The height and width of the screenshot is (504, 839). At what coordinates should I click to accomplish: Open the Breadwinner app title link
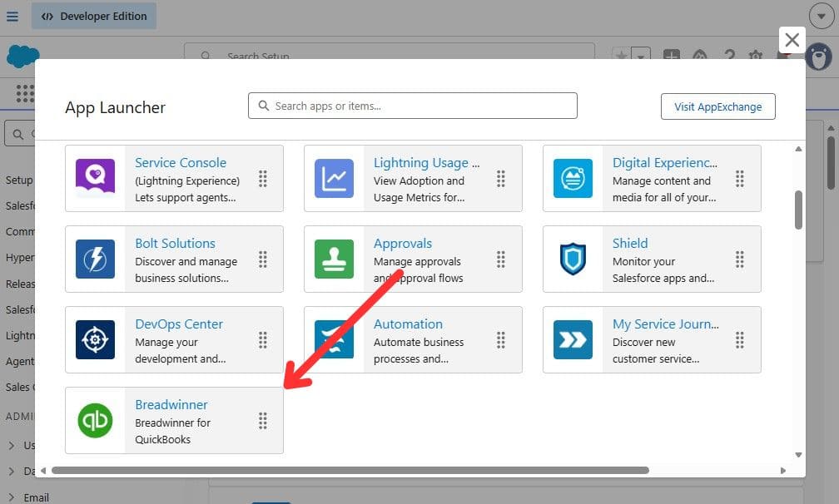click(171, 404)
